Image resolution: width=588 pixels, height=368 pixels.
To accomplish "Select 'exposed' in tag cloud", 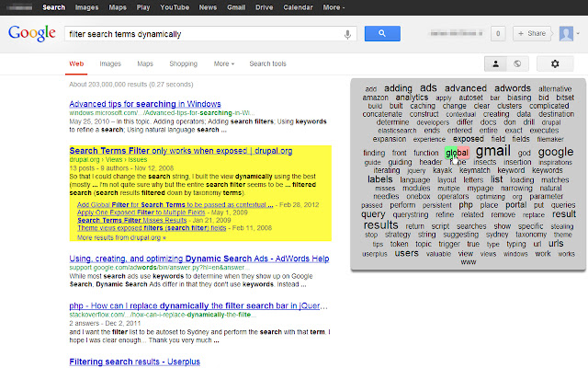I will [x=469, y=139].
